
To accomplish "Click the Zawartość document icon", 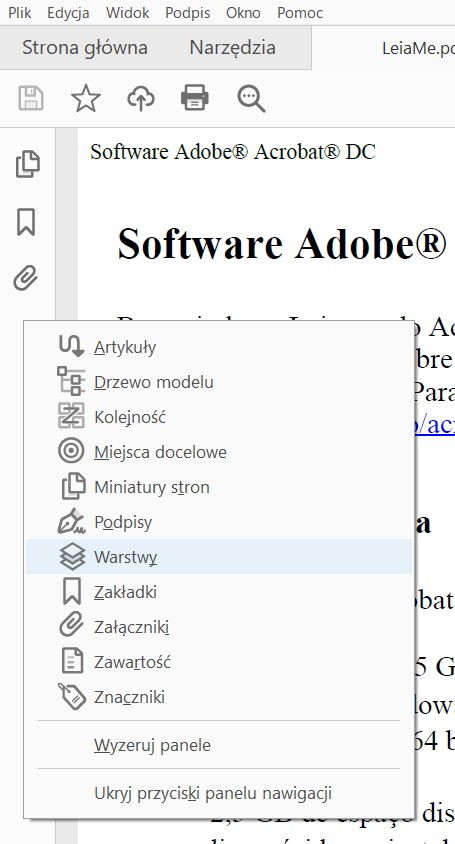I will pyautogui.click(x=72, y=662).
